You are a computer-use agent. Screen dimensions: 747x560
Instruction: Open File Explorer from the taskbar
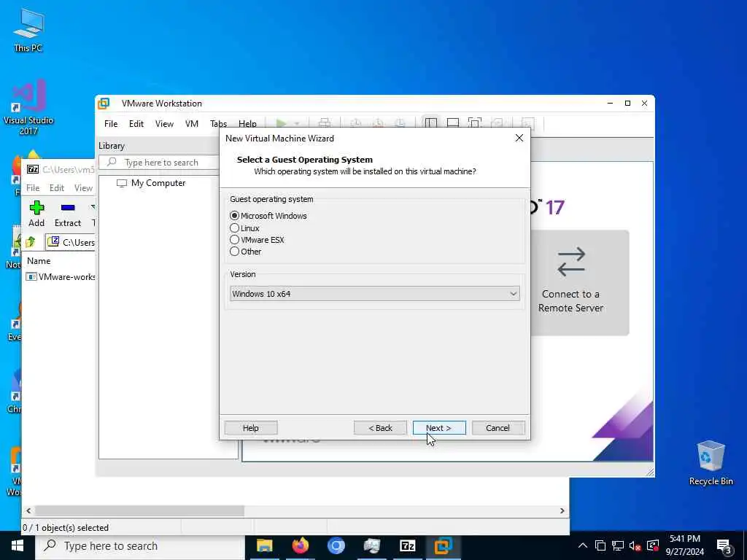[264, 545]
